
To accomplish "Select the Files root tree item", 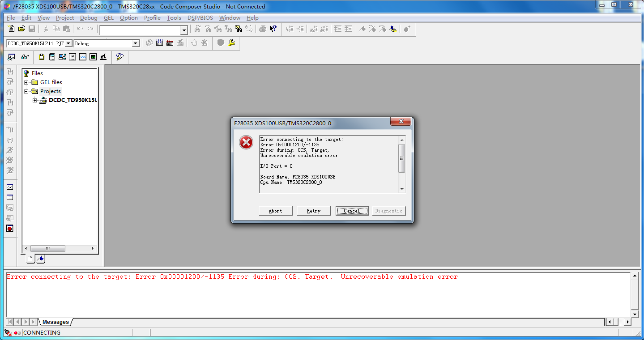I will 37,73.
